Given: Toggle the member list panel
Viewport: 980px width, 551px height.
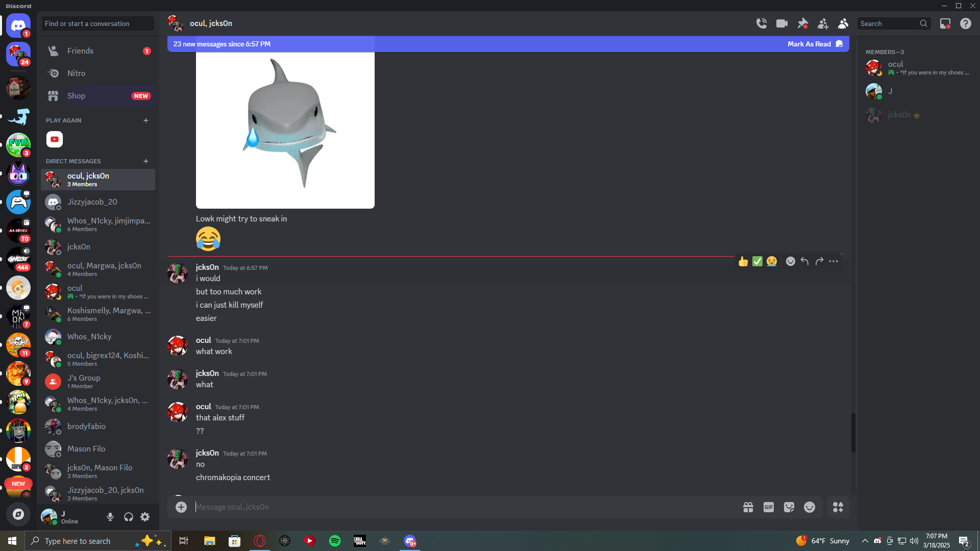Looking at the screenshot, I should point(843,23).
